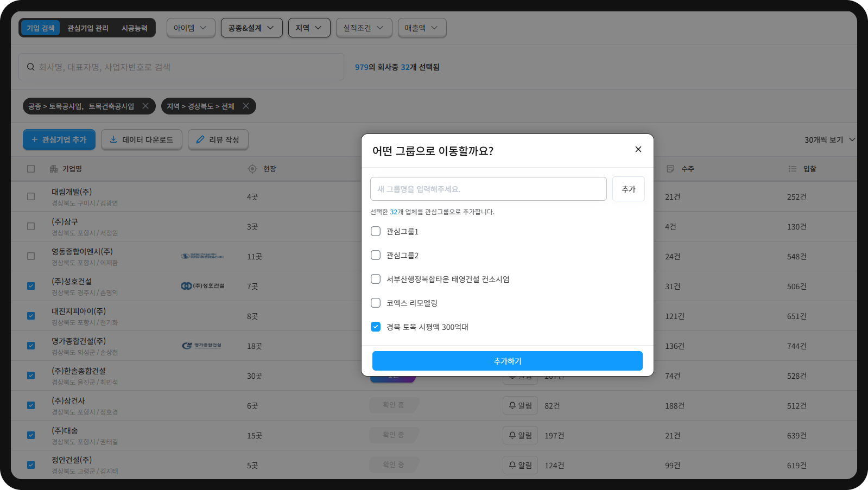
Task: Click the 영동종합이엔시 company logo
Action: click(x=202, y=256)
